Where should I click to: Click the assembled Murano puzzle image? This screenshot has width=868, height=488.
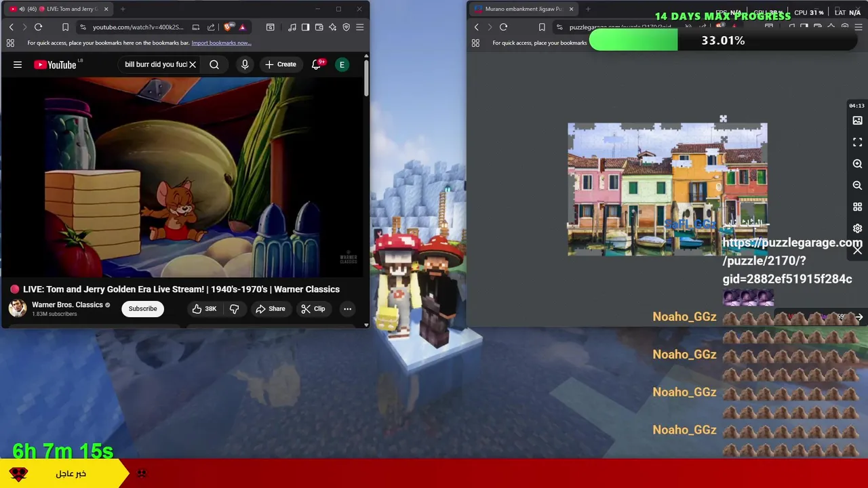point(667,190)
